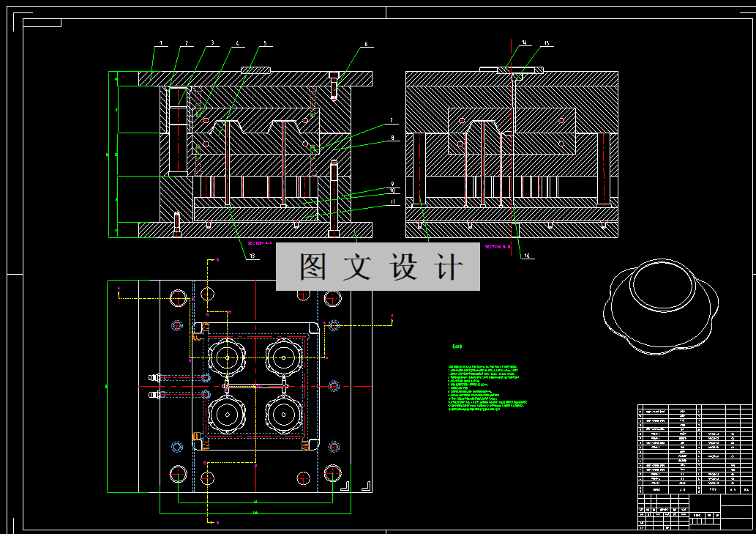This screenshot has width=756, height=534.
Task: Pick the top-left cavity in plan view
Action: tap(227, 358)
